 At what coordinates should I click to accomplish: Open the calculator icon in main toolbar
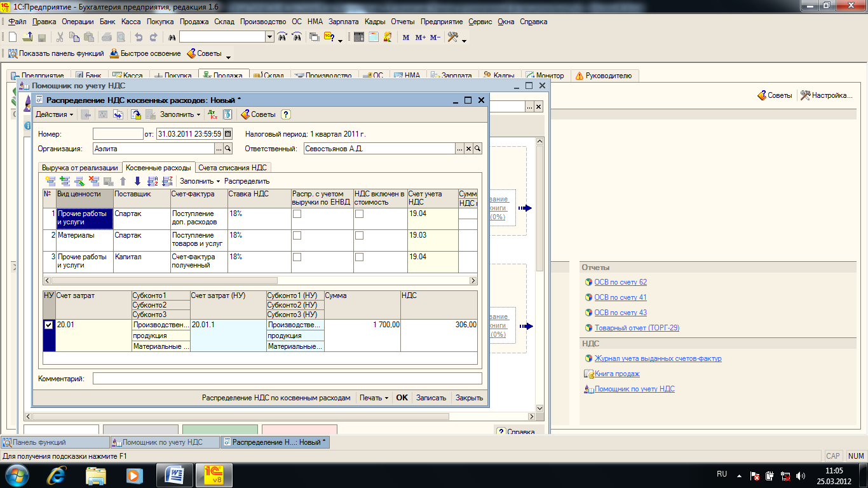coord(359,37)
